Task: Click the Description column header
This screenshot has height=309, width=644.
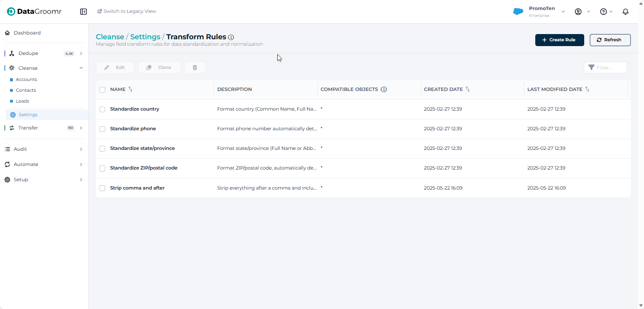Action: coord(235,89)
